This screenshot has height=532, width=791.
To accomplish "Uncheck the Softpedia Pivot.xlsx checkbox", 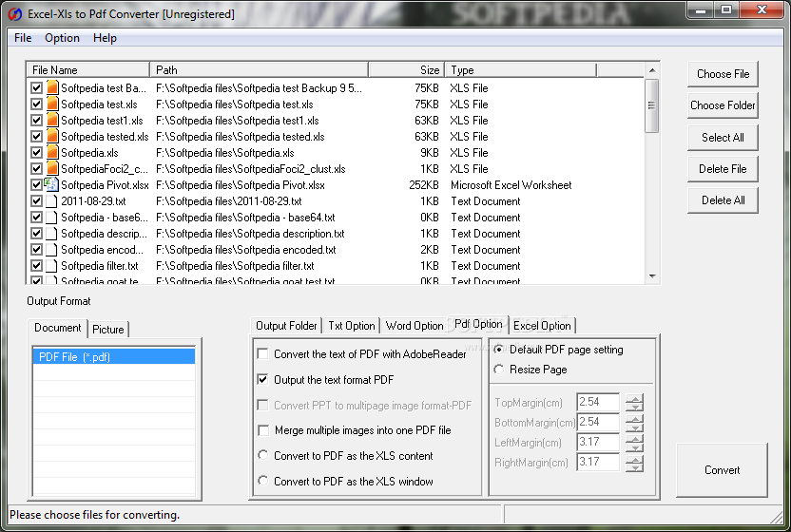I will click(x=36, y=185).
